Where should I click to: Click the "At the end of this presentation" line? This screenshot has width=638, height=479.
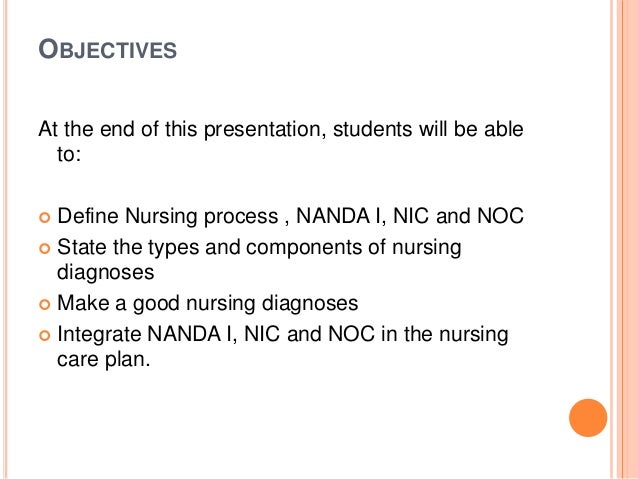pos(280,129)
